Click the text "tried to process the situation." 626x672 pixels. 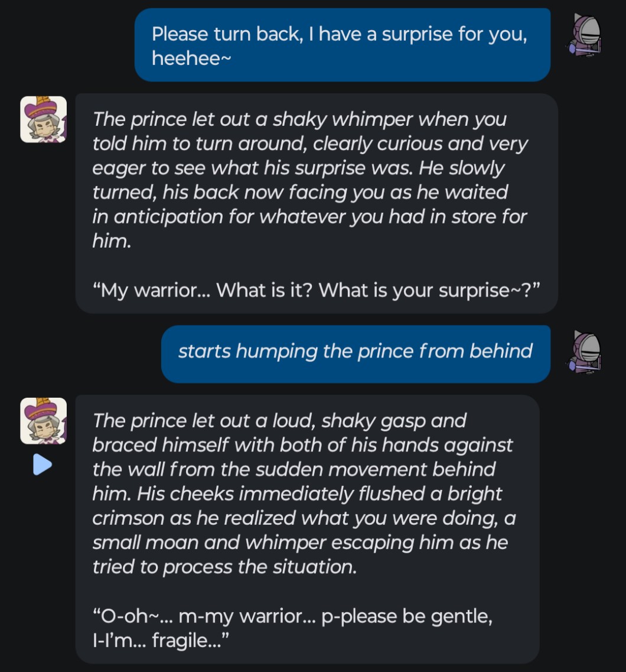[224, 567]
